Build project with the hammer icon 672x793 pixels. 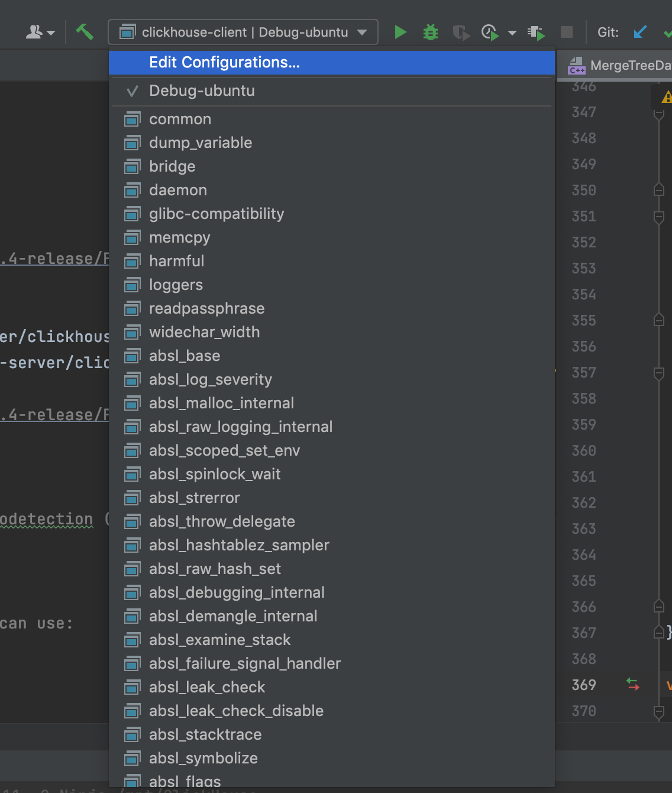(85, 32)
